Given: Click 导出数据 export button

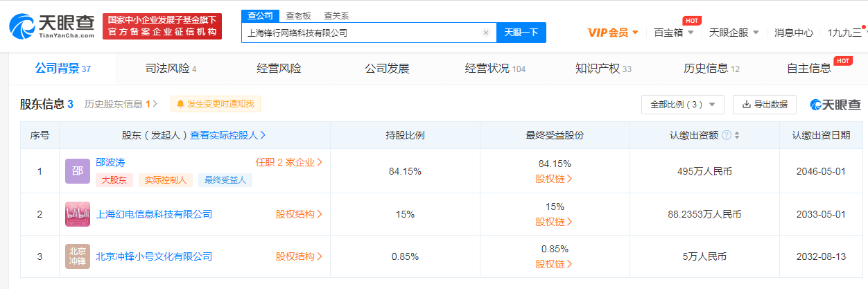Looking at the screenshot, I should [x=765, y=104].
